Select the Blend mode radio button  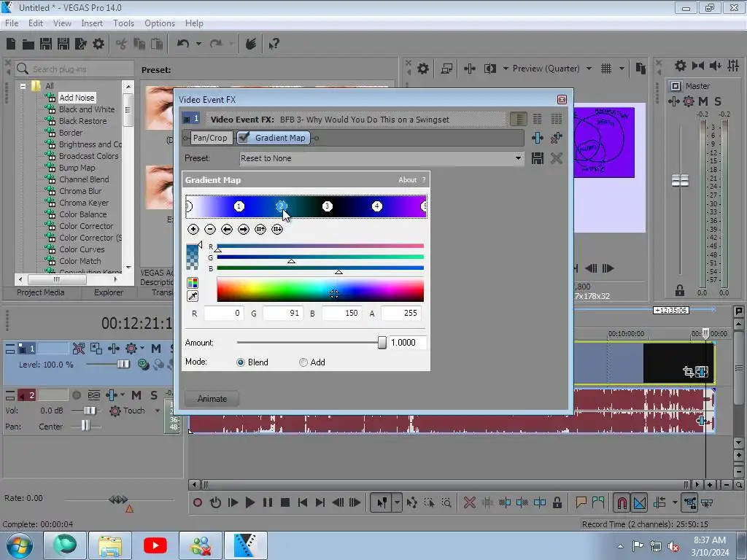click(241, 362)
